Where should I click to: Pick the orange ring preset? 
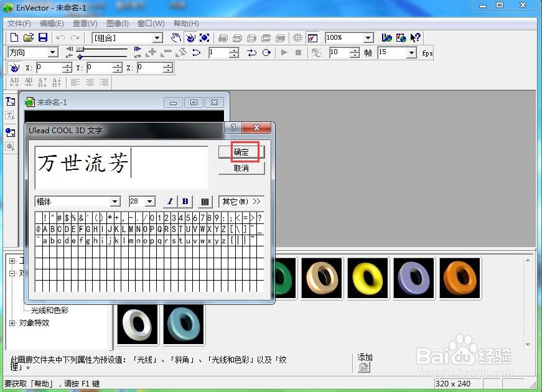click(x=460, y=278)
